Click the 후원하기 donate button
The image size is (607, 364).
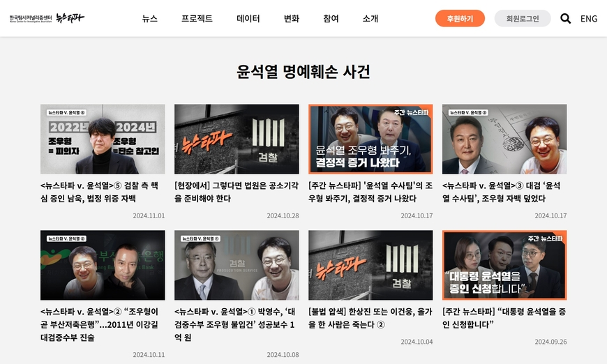click(460, 19)
